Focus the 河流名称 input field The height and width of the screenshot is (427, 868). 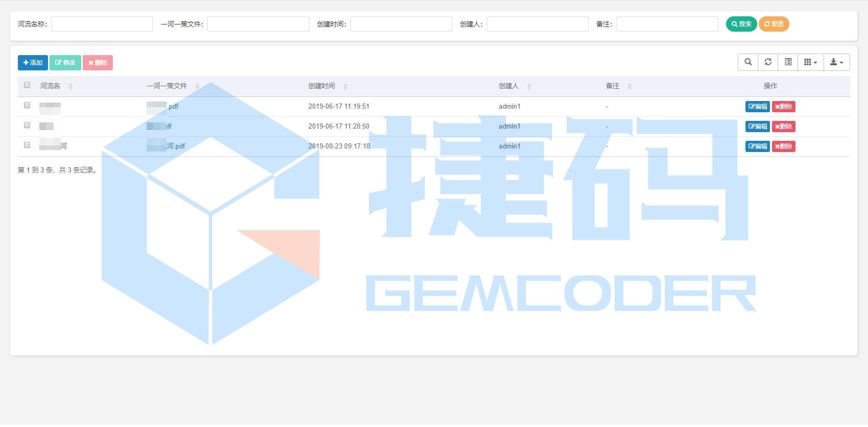[x=102, y=24]
